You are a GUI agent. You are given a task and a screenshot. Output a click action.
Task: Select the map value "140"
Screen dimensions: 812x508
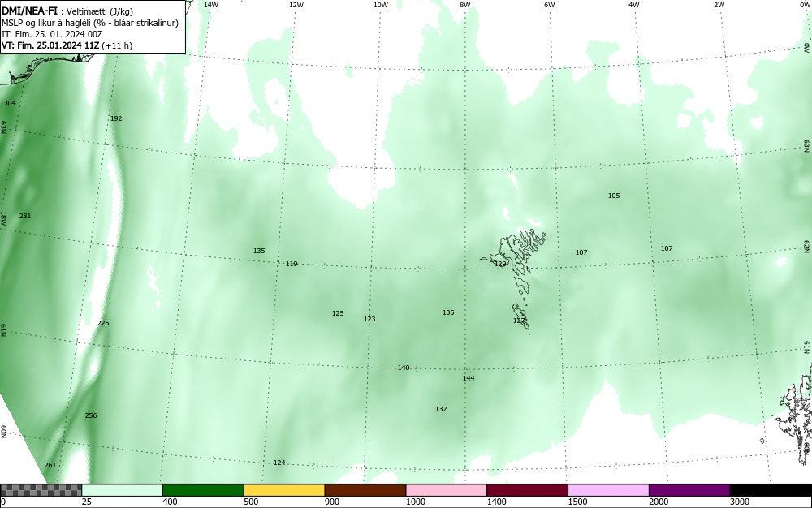404,368
